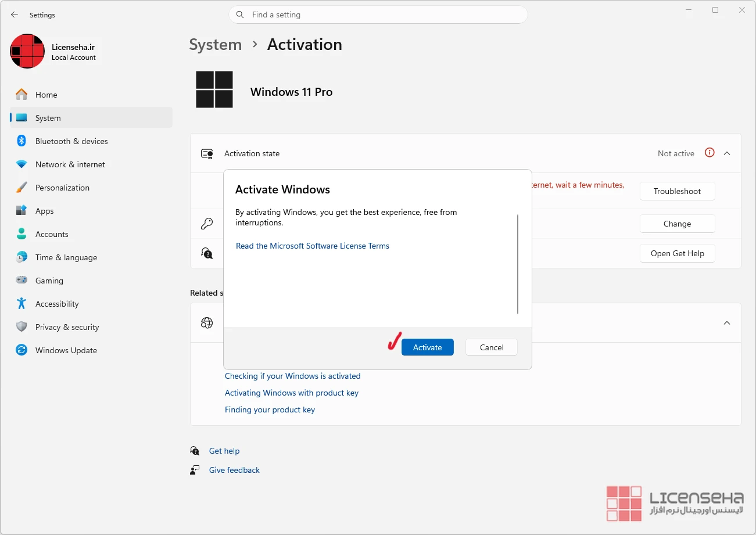756x535 pixels.
Task: Click the Personalization paintbrush icon
Action: (22, 188)
